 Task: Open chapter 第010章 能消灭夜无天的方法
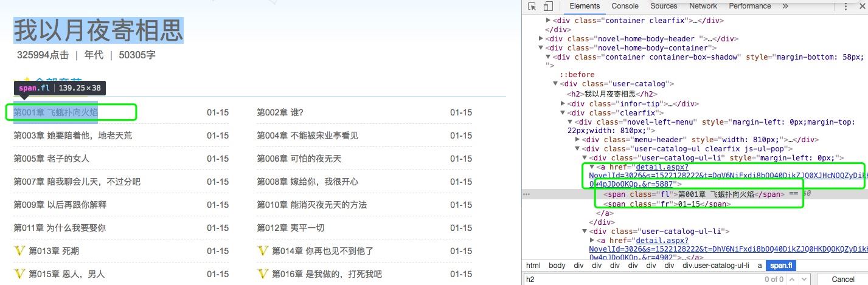pyautogui.click(x=311, y=205)
